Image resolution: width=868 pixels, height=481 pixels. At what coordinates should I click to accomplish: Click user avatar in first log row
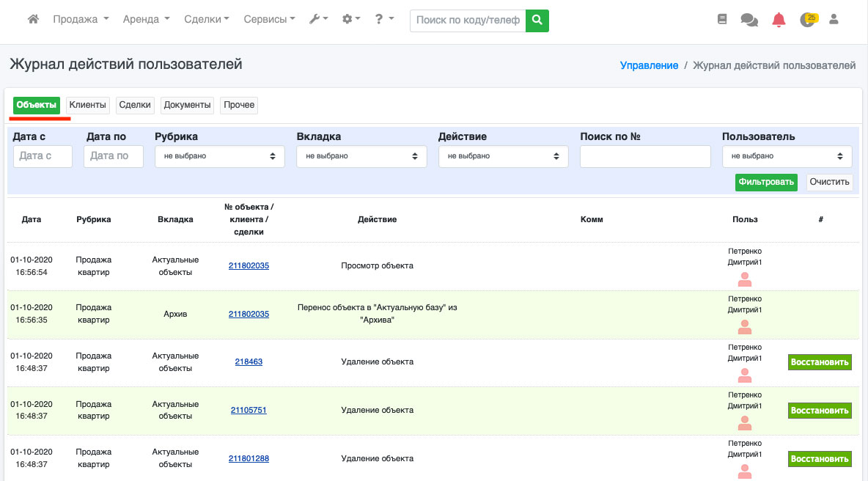745,279
